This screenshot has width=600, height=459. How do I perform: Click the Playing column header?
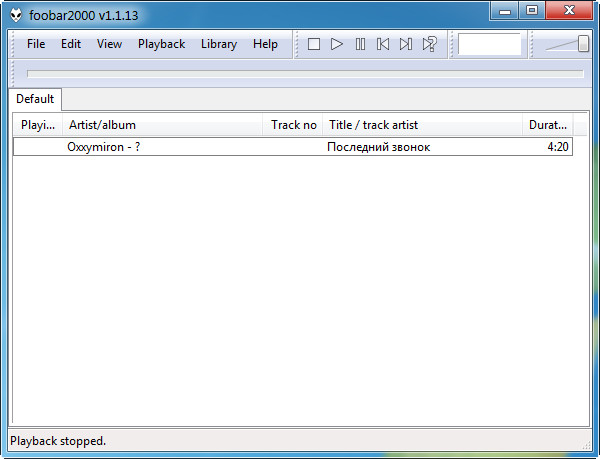point(38,125)
